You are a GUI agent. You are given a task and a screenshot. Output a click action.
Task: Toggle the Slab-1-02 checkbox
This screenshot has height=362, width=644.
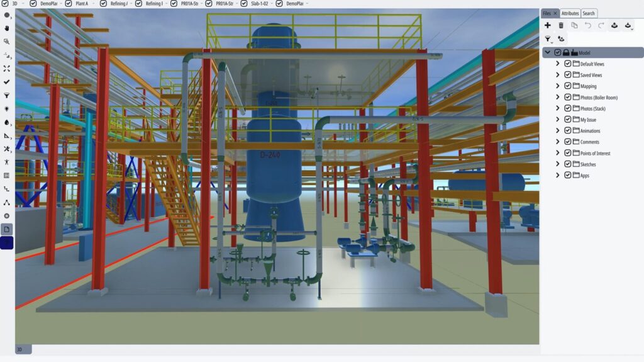click(x=244, y=4)
